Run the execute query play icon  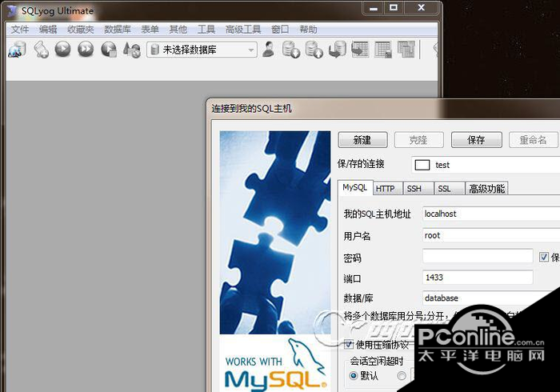coord(63,50)
